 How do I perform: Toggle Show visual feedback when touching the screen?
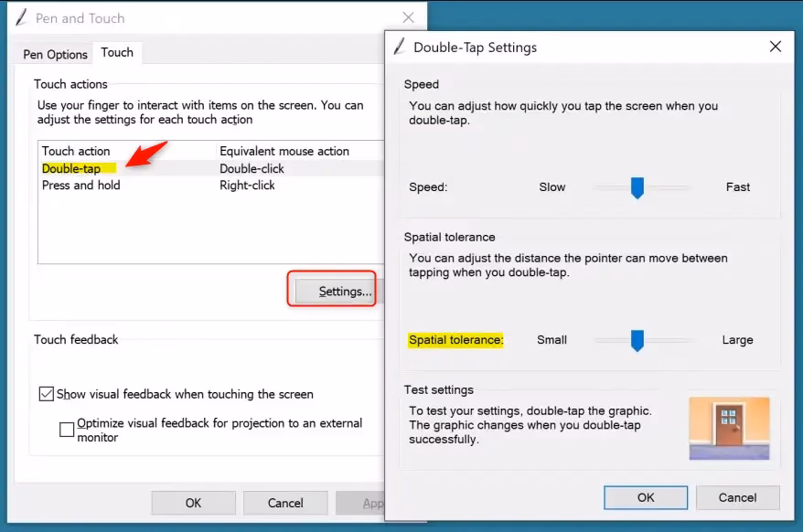click(x=47, y=394)
